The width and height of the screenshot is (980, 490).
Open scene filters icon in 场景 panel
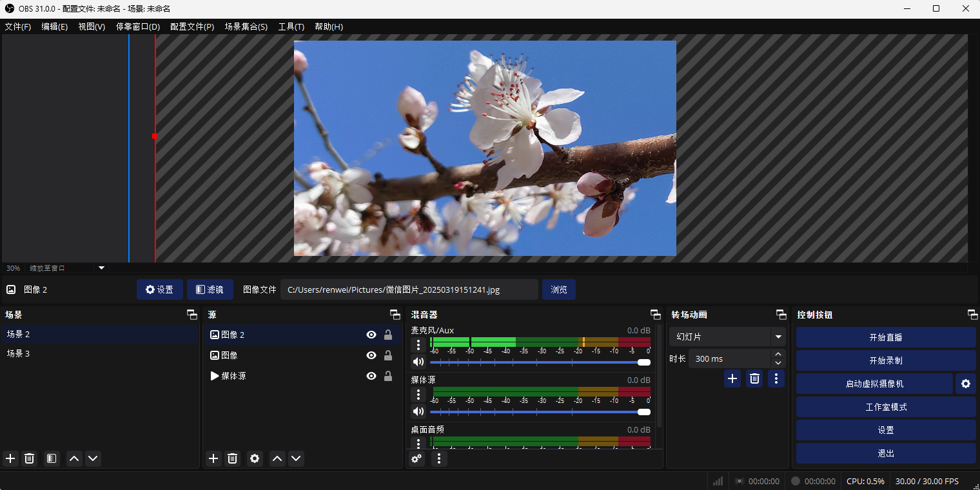point(52,458)
